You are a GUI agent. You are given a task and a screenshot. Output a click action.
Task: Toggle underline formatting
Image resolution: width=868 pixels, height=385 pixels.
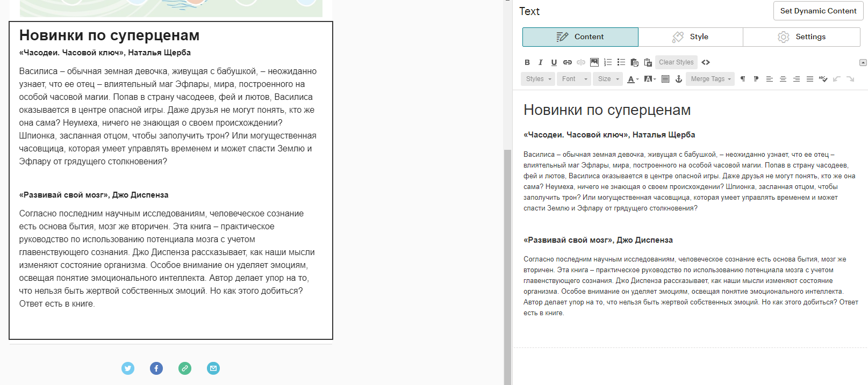coord(554,62)
